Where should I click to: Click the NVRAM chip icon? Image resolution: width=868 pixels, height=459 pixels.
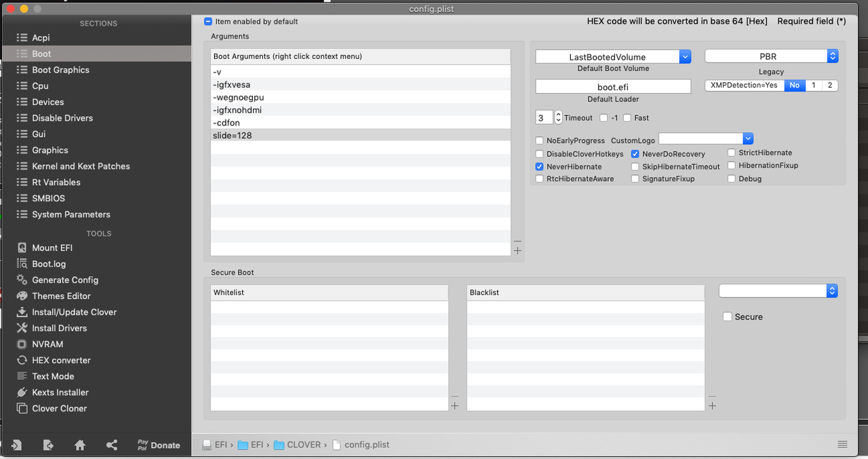point(22,344)
